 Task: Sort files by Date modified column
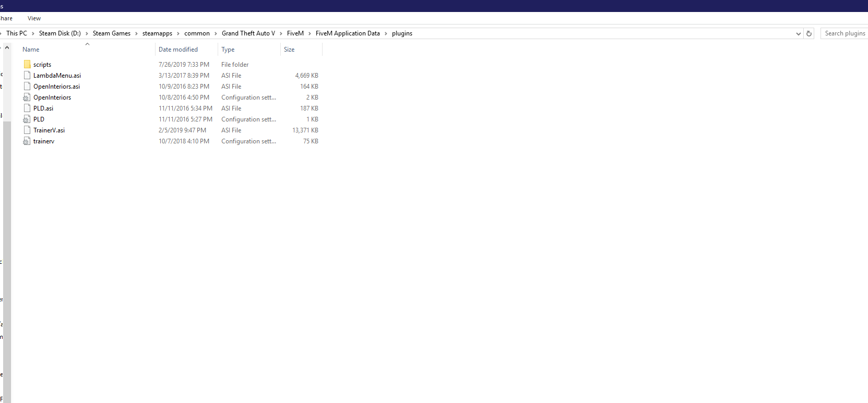point(178,50)
